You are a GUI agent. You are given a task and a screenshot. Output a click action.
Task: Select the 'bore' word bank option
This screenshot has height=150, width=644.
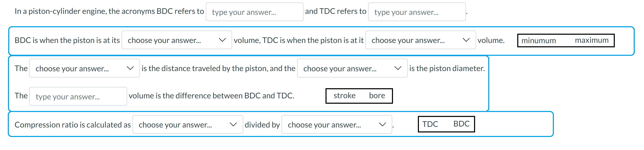point(377,96)
